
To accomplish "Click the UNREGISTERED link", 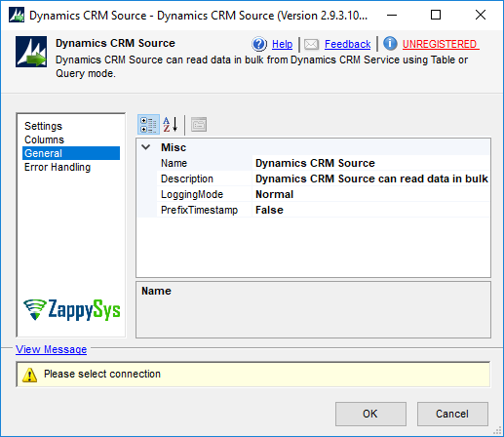I will pos(441,44).
